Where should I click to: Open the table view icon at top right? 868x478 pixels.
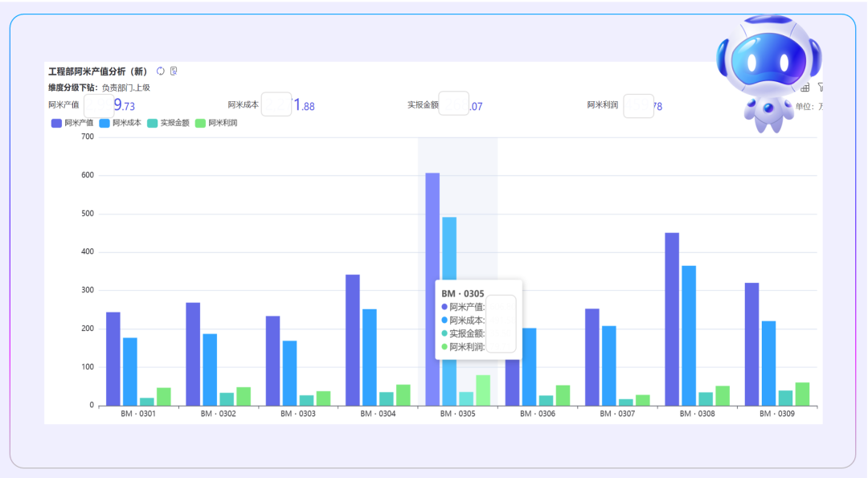[805, 87]
